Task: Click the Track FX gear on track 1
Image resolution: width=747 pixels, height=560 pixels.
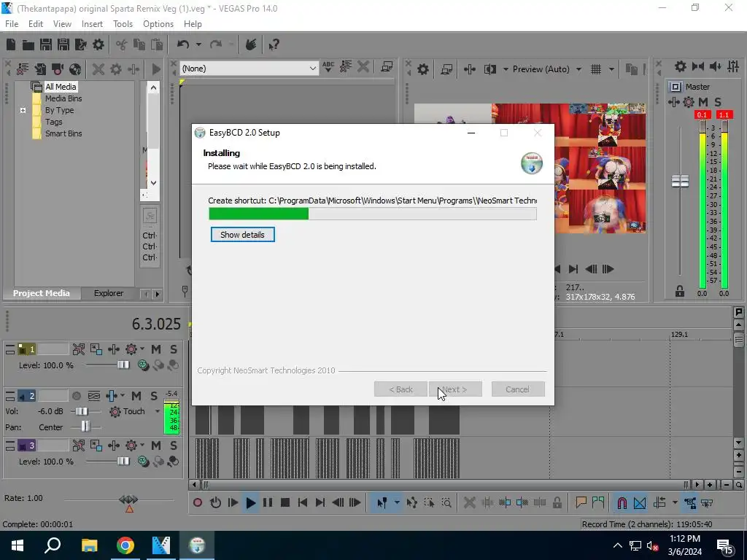Action: 131,349
